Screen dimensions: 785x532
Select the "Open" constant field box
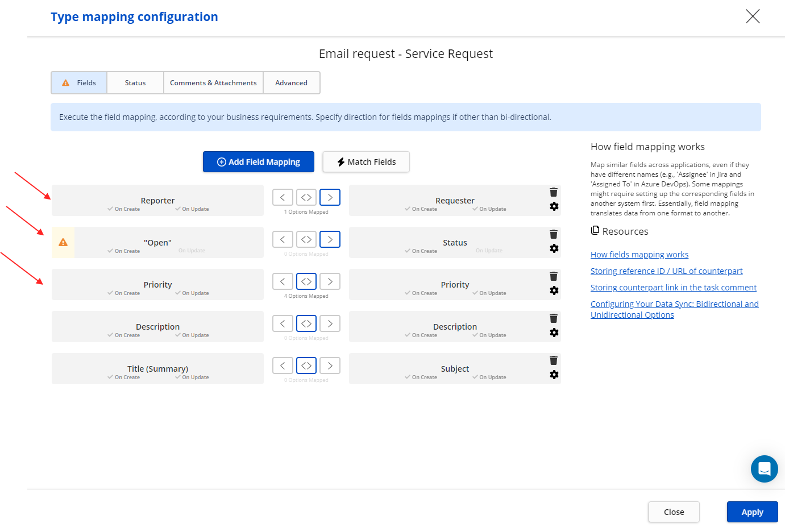[157, 242]
